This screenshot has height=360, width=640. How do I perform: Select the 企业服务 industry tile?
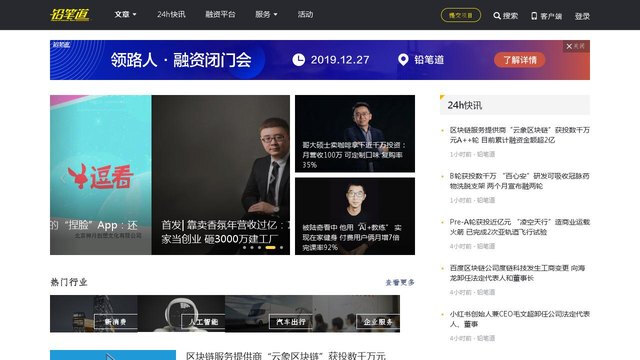(356, 313)
